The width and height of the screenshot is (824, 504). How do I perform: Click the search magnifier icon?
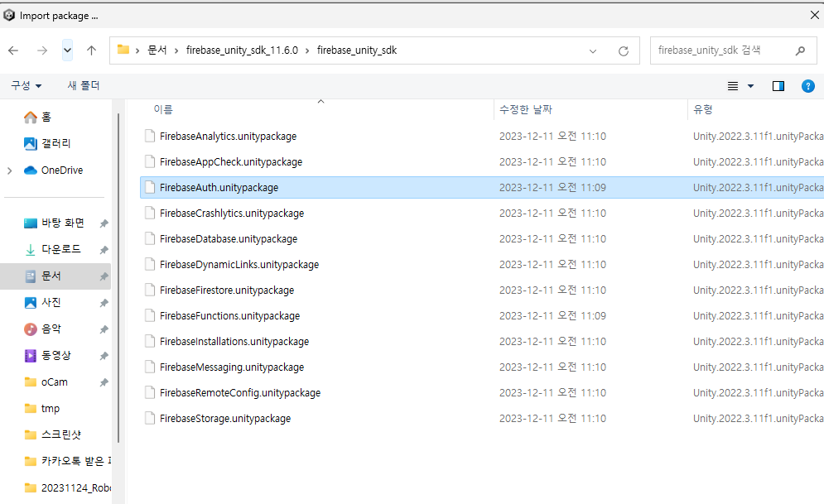coord(800,50)
